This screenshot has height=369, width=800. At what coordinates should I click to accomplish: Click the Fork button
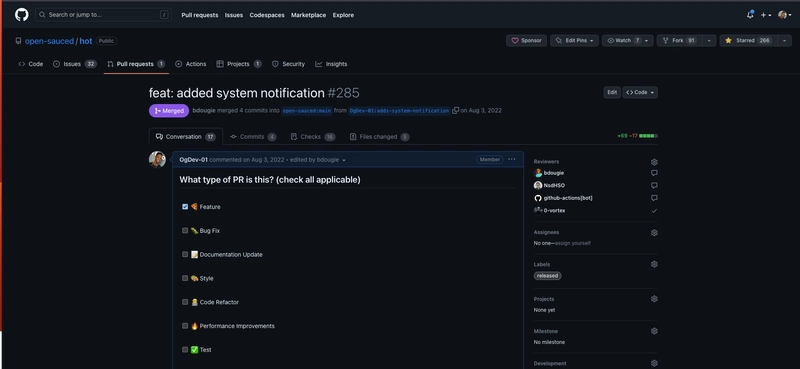[679, 40]
